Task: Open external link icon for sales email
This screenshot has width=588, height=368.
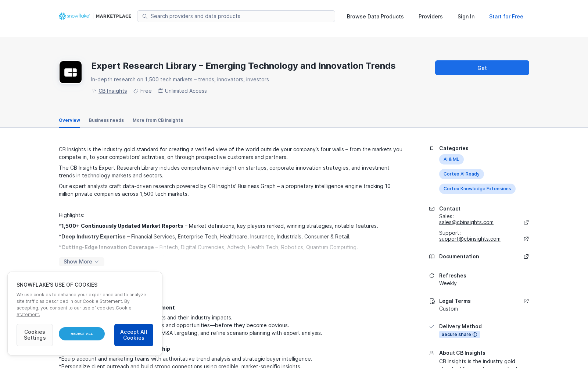Action: [x=526, y=222]
